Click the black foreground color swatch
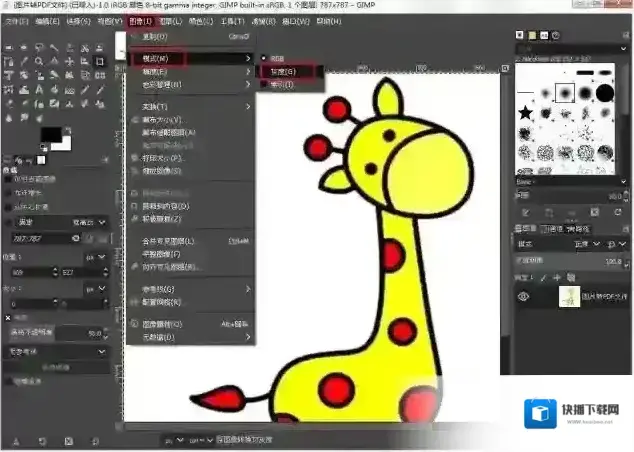The height and width of the screenshot is (452, 634). click(x=50, y=136)
